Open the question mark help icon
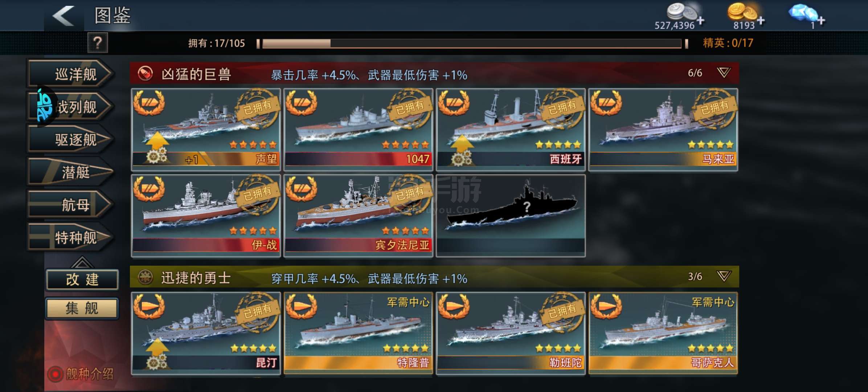This screenshot has height=392, width=868. [x=97, y=43]
